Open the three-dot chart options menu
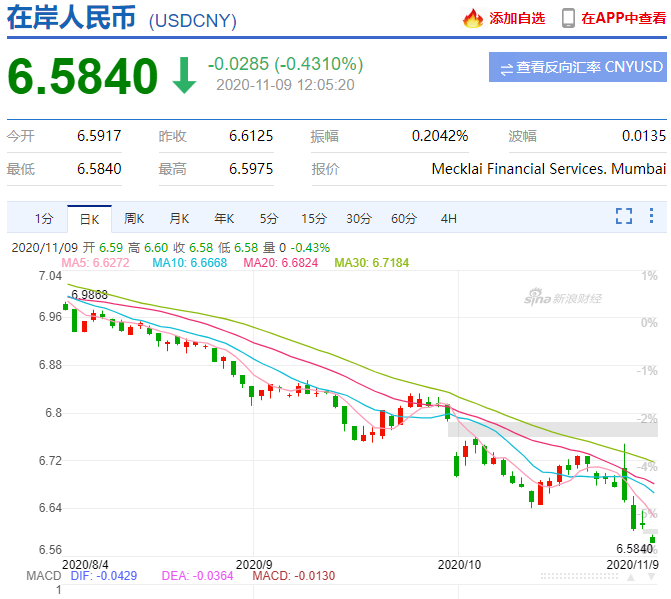Image resolution: width=671 pixels, height=599 pixels. 652,216
